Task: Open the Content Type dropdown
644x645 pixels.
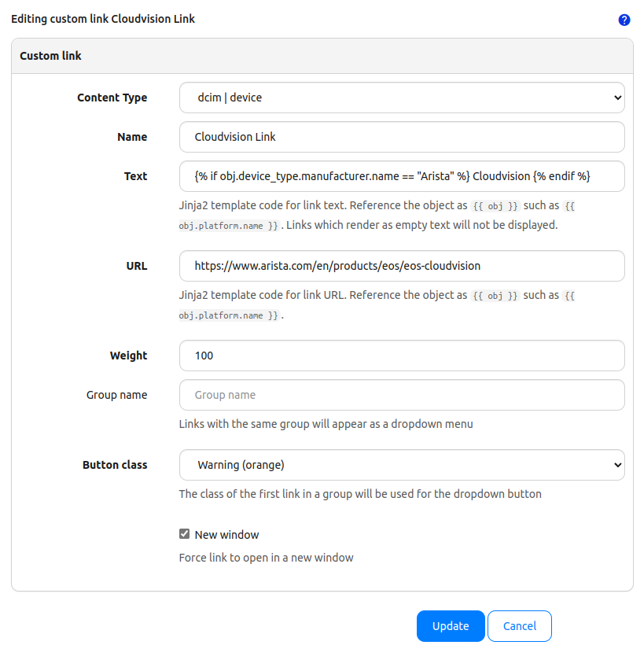Action: pos(401,98)
